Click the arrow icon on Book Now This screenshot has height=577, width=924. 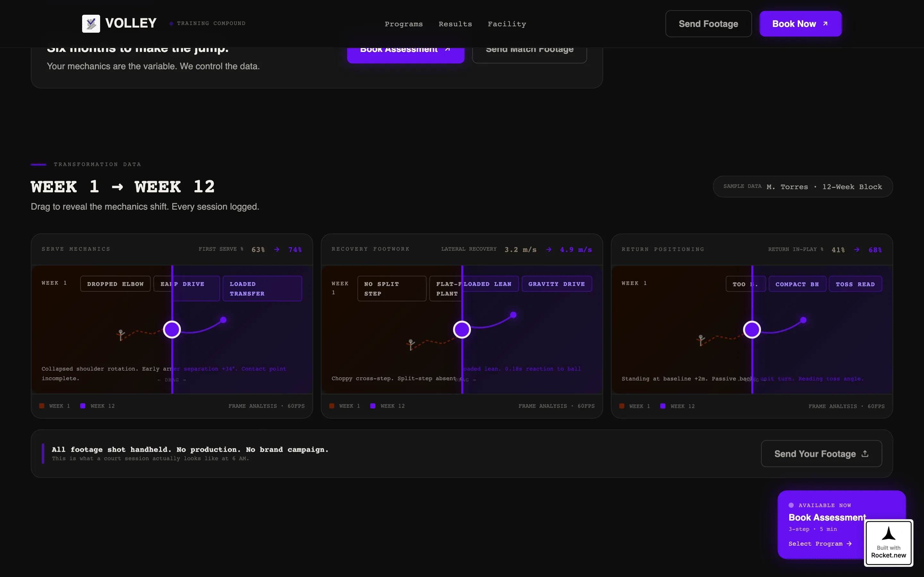click(x=825, y=24)
